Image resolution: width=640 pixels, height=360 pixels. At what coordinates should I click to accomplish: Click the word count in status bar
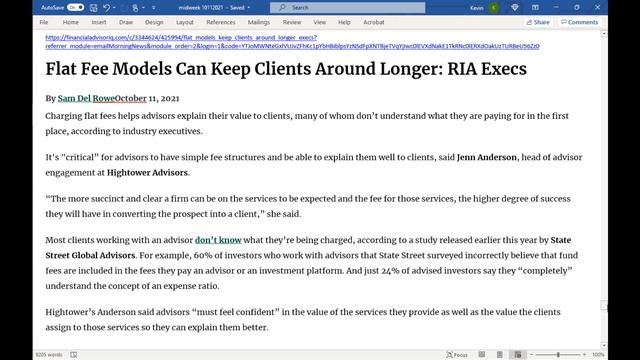coord(49,355)
